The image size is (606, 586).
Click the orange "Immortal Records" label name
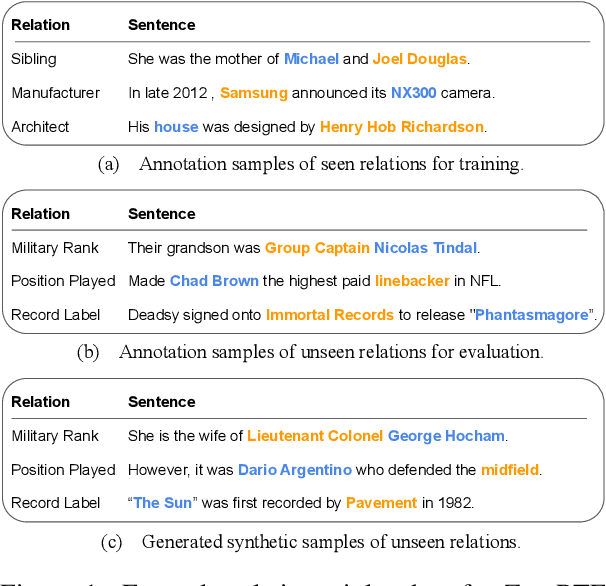tap(330, 315)
